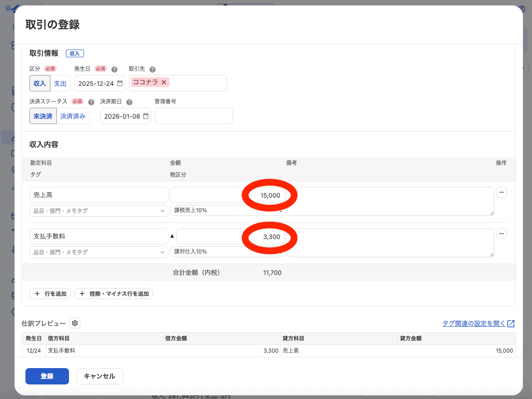Screen dimensions: 532x399
Task: Click the 管理番号 input field
Action: click(x=193, y=116)
